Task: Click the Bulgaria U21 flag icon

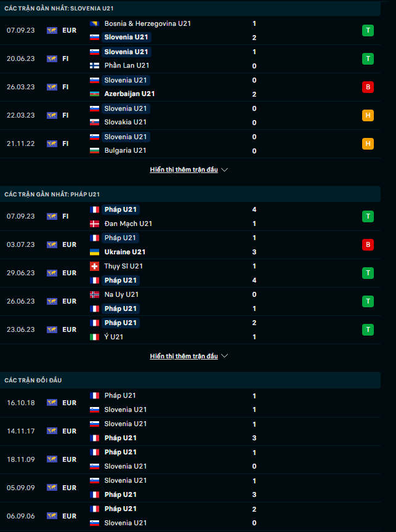Action: (x=95, y=150)
